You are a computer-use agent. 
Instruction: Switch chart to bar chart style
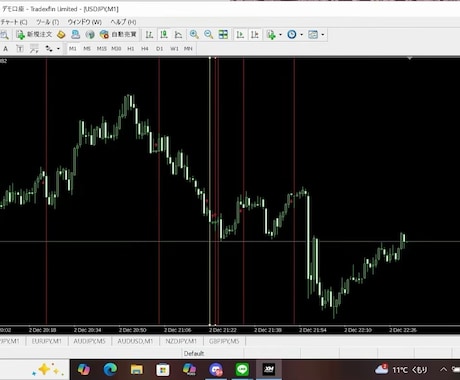click(149, 34)
